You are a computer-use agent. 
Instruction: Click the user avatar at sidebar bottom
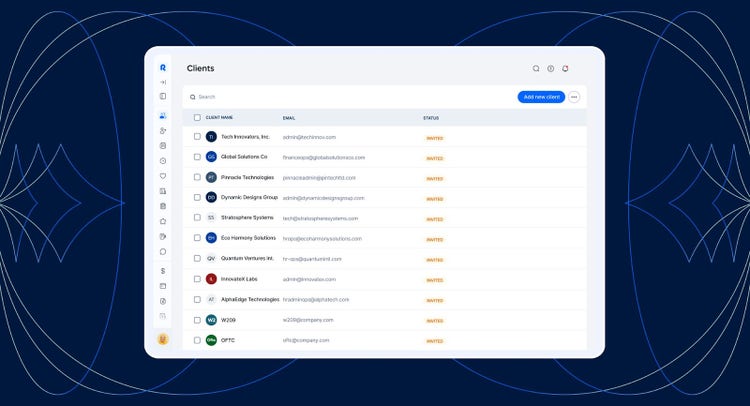tap(163, 339)
